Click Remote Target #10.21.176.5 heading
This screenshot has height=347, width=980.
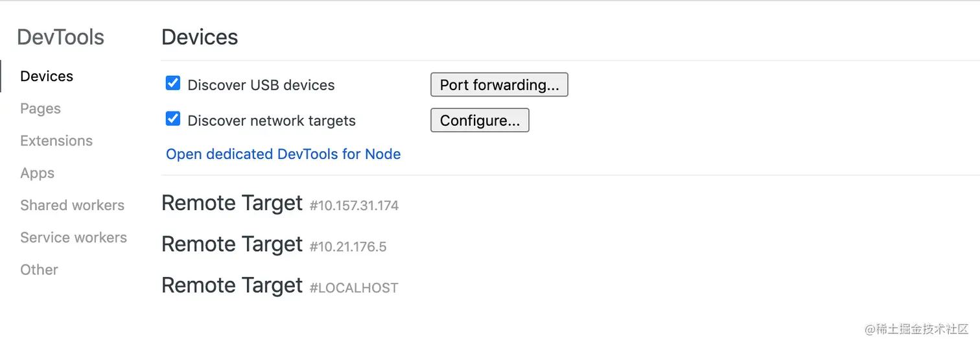[x=274, y=245]
